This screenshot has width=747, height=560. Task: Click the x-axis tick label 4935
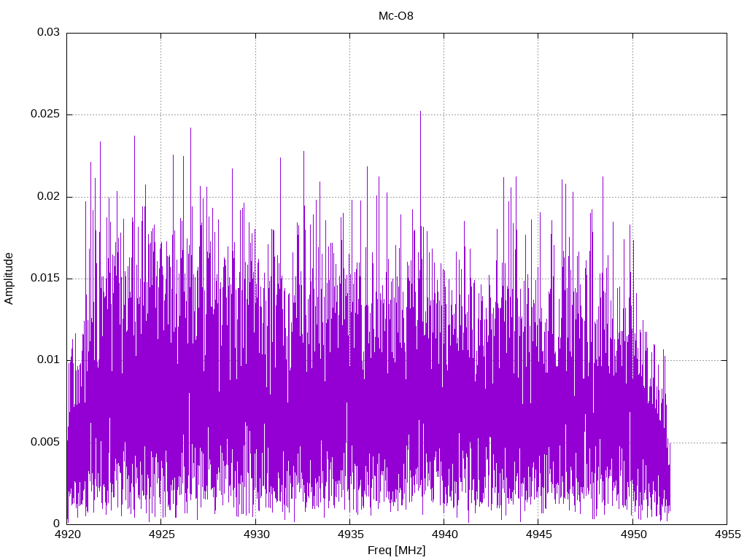pyautogui.click(x=350, y=534)
